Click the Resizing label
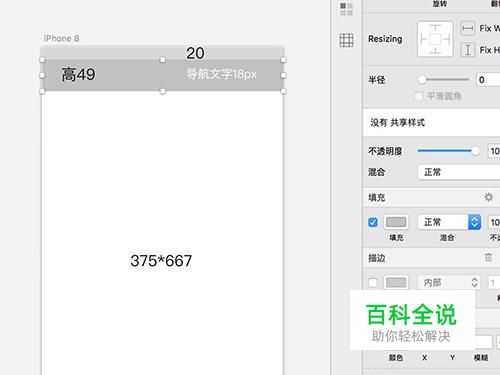Screen dimensions: 500x375 coord(385,39)
